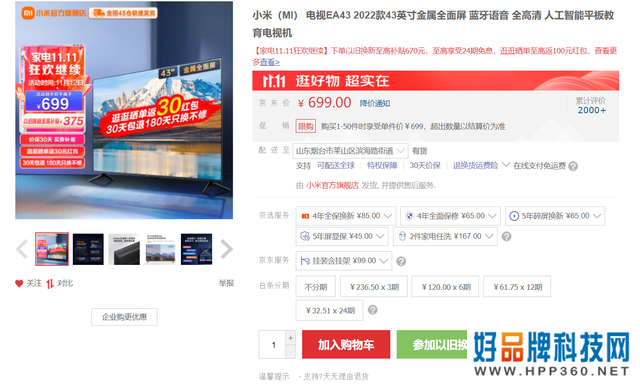Select ¥120.00 x 6期 installment option

[446, 286]
